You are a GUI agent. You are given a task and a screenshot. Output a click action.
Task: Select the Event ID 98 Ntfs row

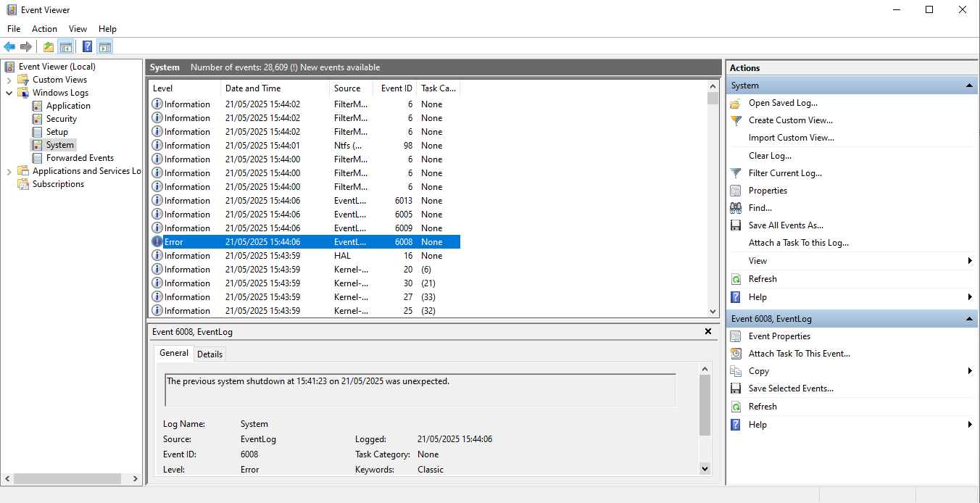point(304,146)
